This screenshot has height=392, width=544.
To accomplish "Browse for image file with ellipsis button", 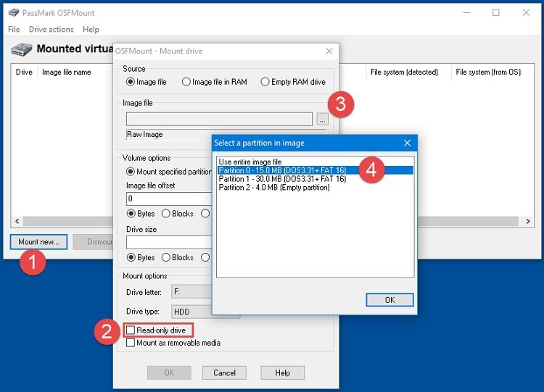I will 322,120.
